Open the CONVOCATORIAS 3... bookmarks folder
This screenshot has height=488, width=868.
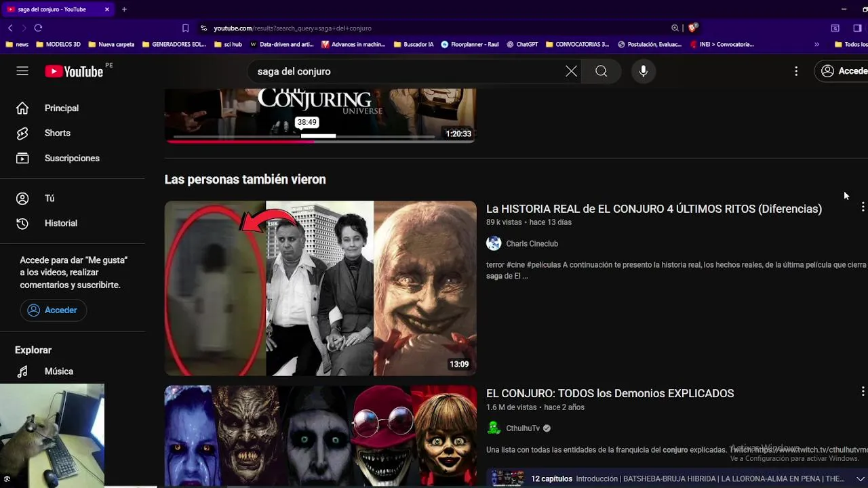[578, 44]
